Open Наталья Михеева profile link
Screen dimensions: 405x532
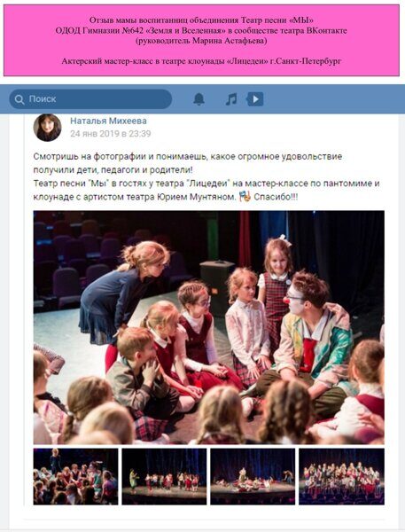(x=108, y=121)
